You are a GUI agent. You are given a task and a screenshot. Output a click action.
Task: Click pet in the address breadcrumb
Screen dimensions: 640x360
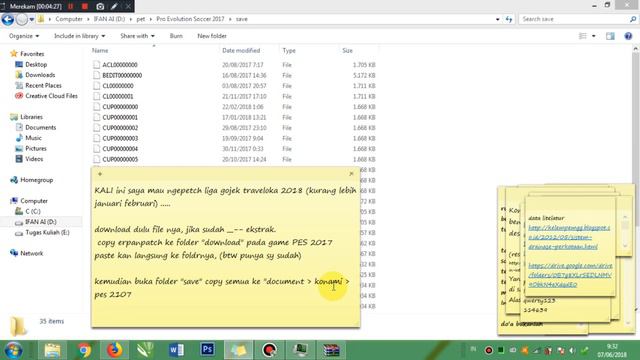(x=141, y=19)
